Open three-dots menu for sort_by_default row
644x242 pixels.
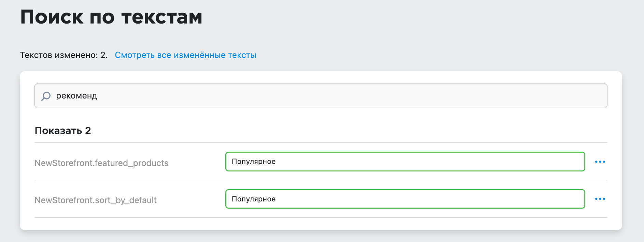tap(600, 199)
